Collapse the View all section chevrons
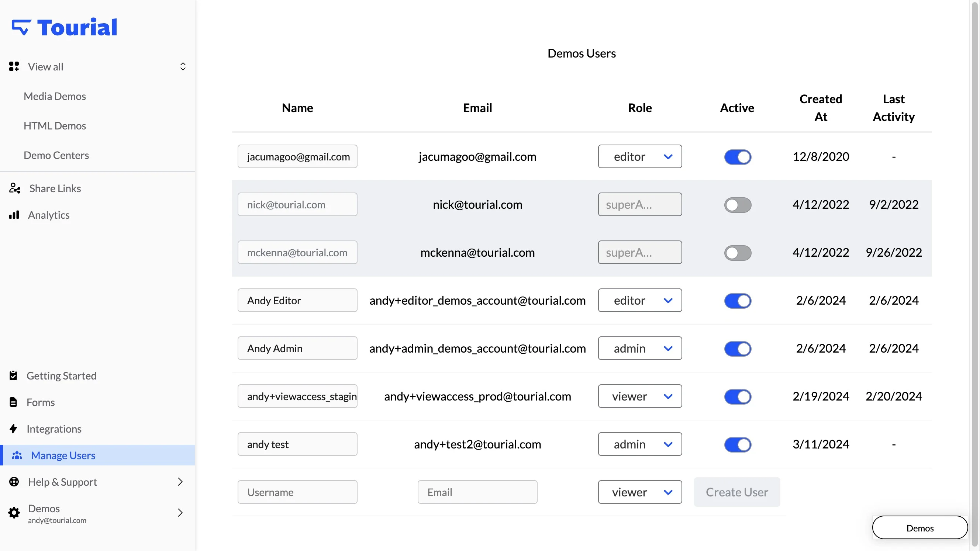Image resolution: width=980 pixels, height=551 pixels. click(x=183, y=66)
